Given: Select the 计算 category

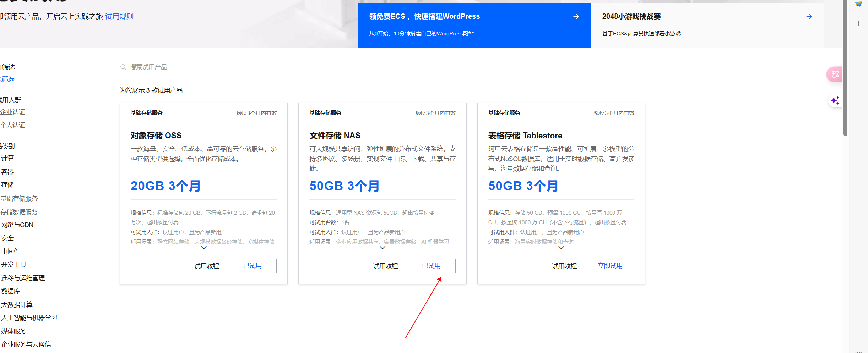Looking at the screenshot, I should pyautogui.click(x=7, y=158).
